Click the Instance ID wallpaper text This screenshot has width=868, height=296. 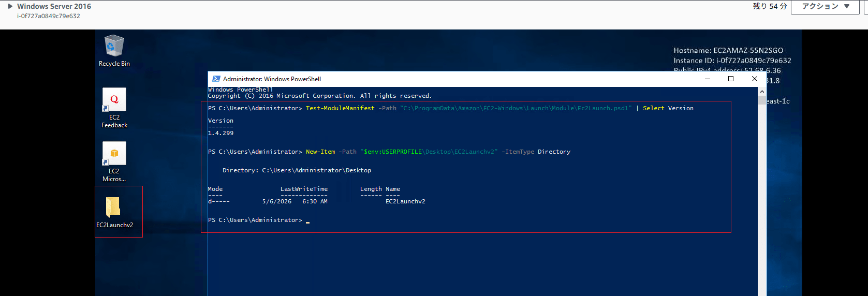click(x=732, y=61)
